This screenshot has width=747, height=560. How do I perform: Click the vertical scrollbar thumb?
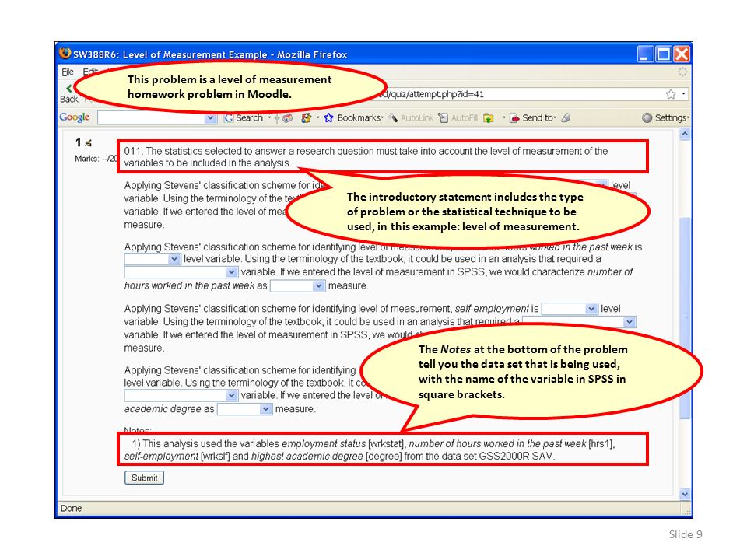[685, 318]
